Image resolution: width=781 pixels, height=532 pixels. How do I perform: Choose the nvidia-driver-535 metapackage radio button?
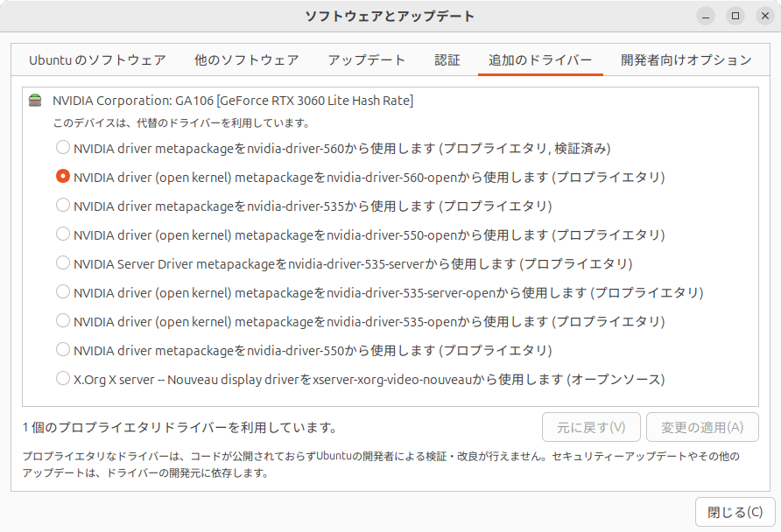point(63,205)
